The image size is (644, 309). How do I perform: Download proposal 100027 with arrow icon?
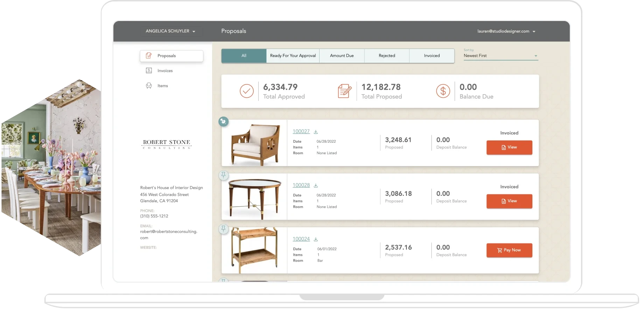tap(316, 132)
